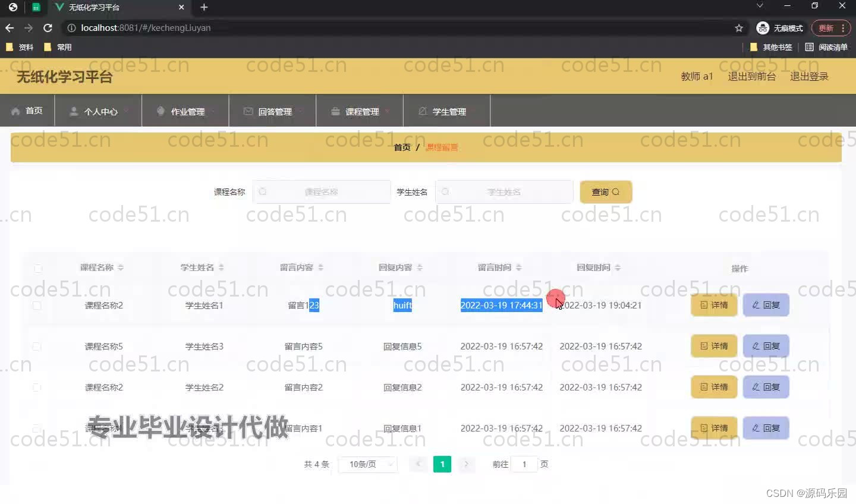Click the 退出登录 logout link
Image resolution: width=856 pixels, height=504 pixels.
click(808, 76)
